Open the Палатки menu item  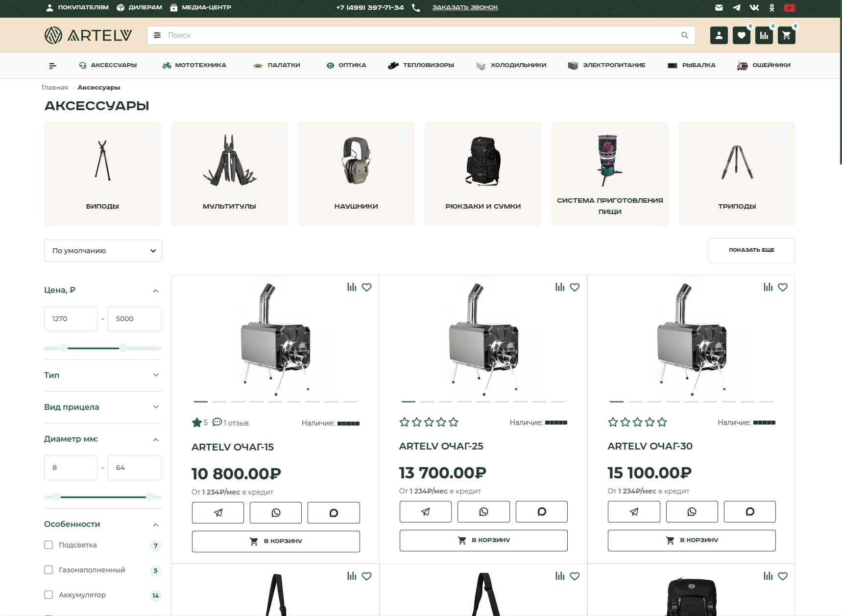click(276, 65)
